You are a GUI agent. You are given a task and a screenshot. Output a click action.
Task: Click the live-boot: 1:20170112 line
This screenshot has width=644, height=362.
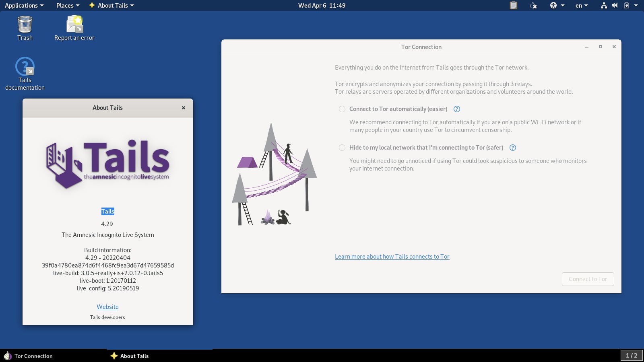(108, 281)
